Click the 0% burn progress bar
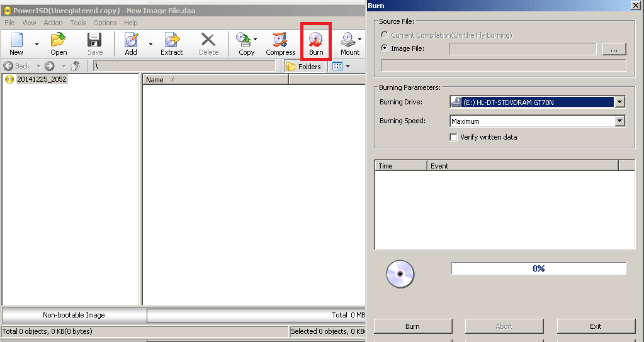Viewport: 644px width, 342px height. coord(538,268)
